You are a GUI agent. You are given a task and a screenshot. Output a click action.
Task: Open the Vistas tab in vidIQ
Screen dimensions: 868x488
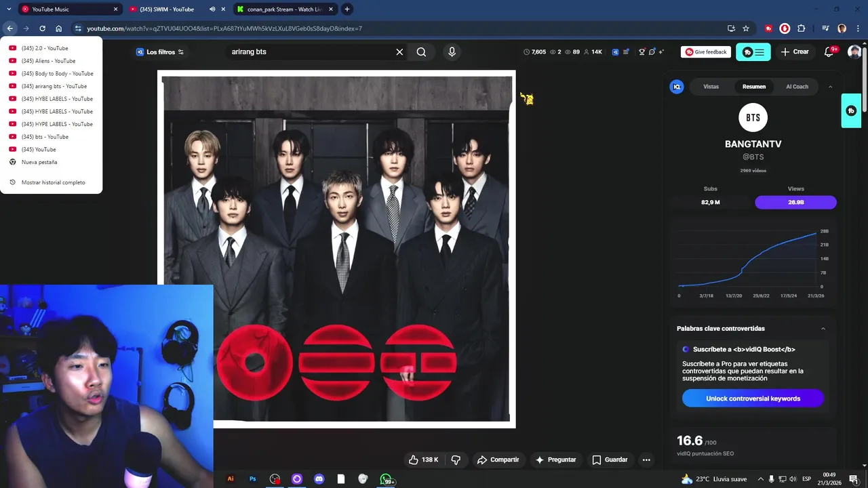[x=711, y=87]
